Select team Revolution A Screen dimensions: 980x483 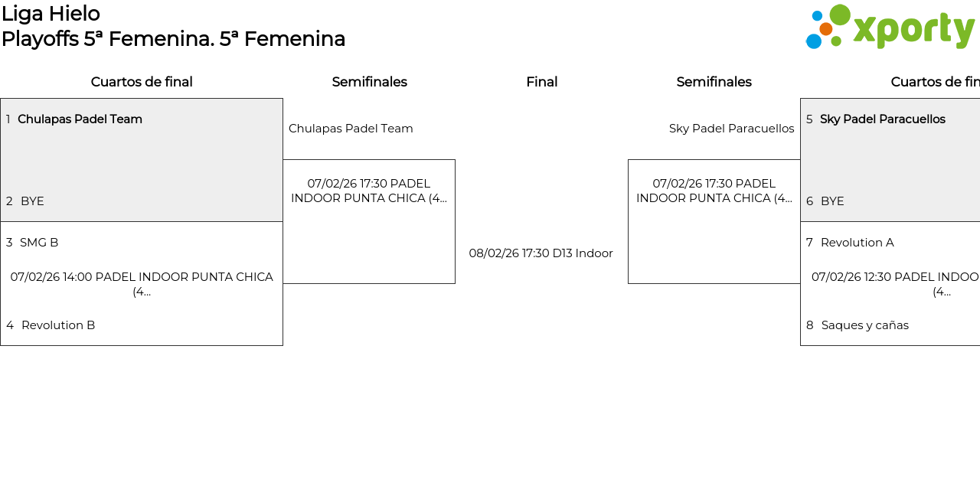[x=857, y=243]
